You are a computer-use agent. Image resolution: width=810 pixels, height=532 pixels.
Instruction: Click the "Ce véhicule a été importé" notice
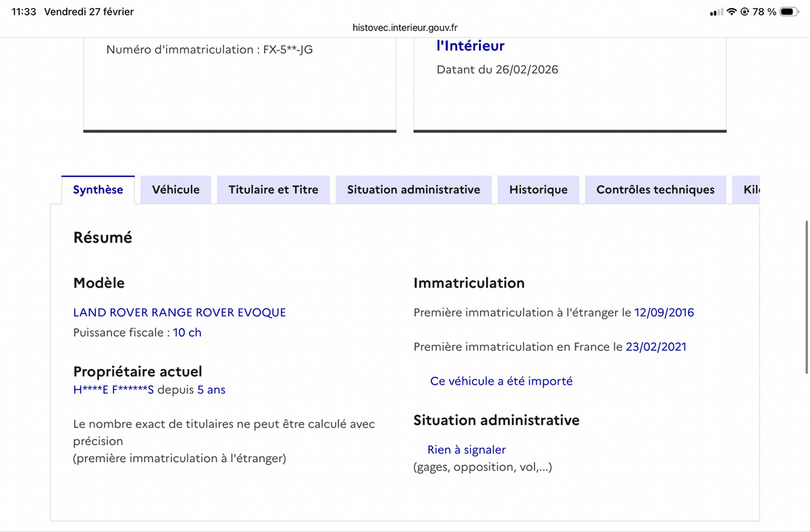(501, 381)
